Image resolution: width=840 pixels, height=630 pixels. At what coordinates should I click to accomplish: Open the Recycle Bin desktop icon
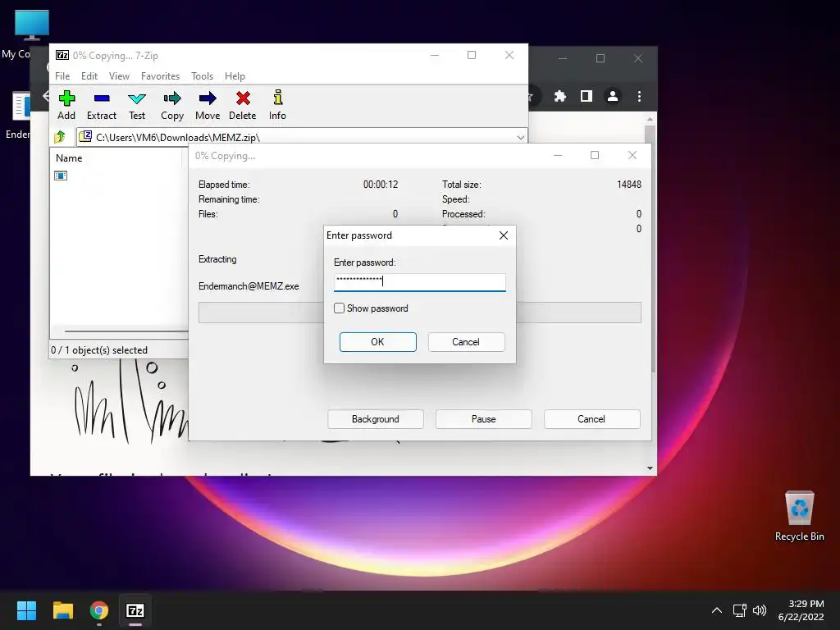pos(799,516)
